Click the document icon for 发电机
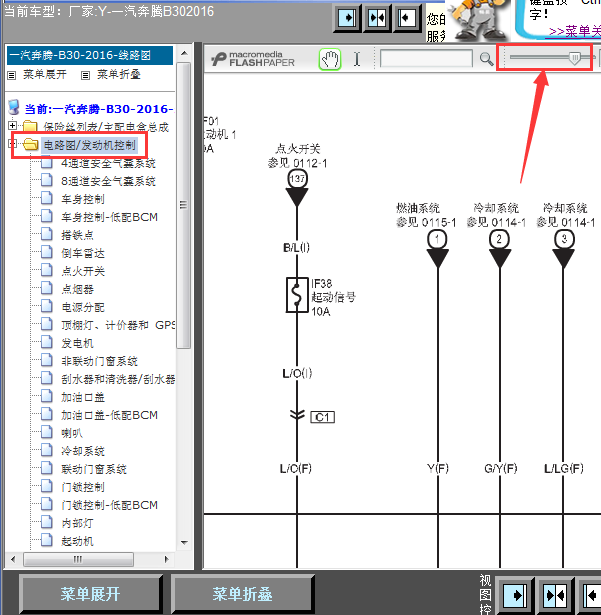The width and height of the screenshot is (601, 615). tap(47, 342)
